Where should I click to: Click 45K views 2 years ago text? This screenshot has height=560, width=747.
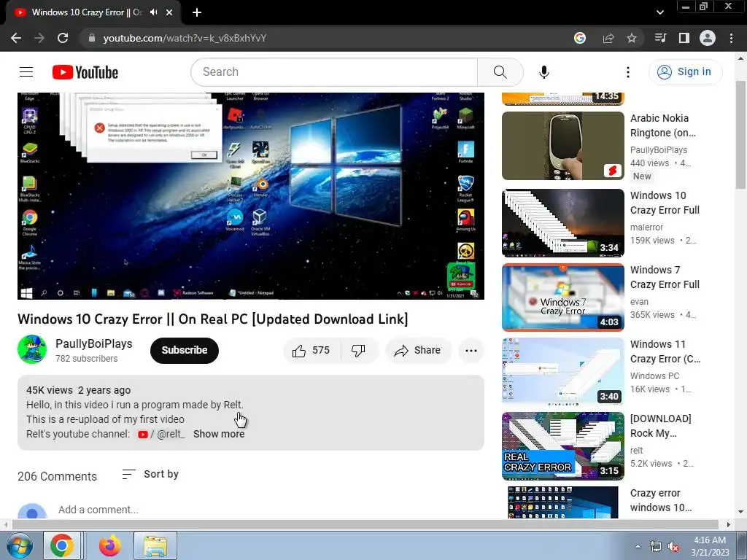pyautogui.click(x=78, y=390)
